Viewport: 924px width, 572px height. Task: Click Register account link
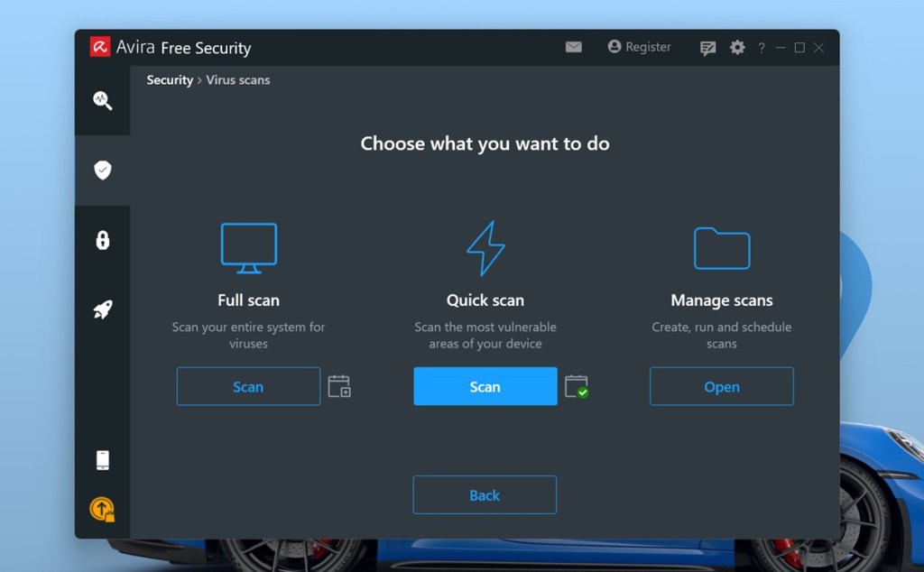[x=640, y=47]
